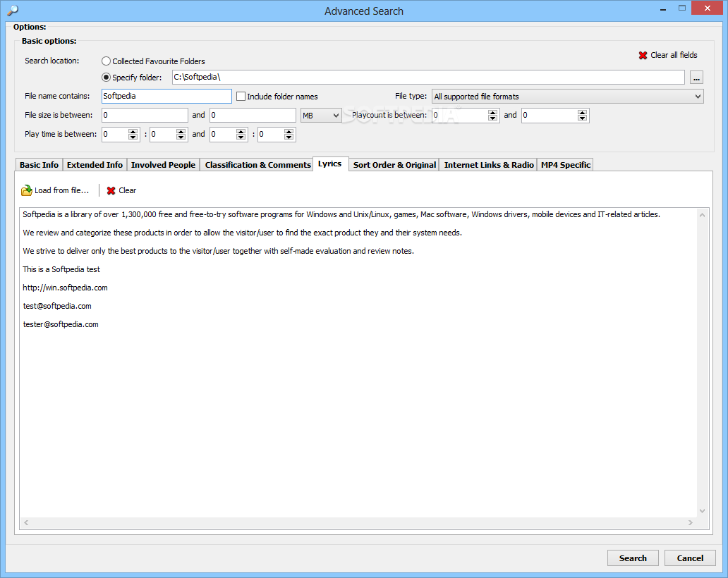Select the Lyrics tab
This screenshot has height=578, width=728.
(x=330, y=164)
